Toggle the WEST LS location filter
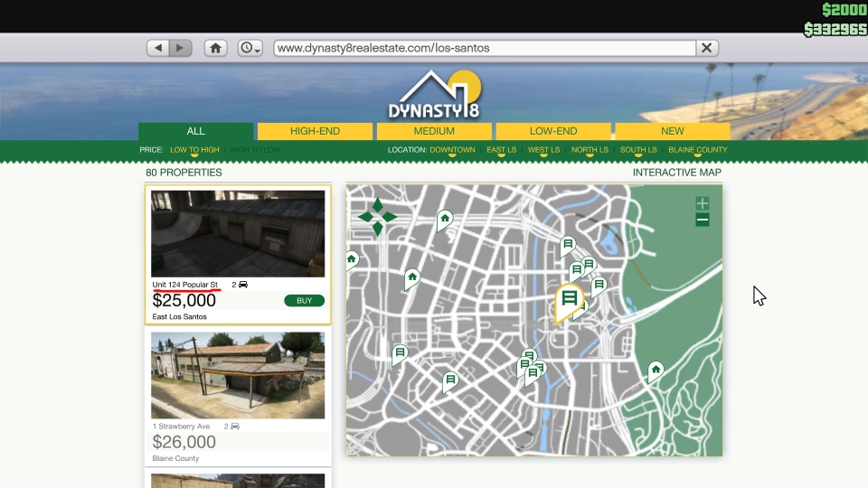The width and height of the screenshot is (868, 488). coord(543,150)
